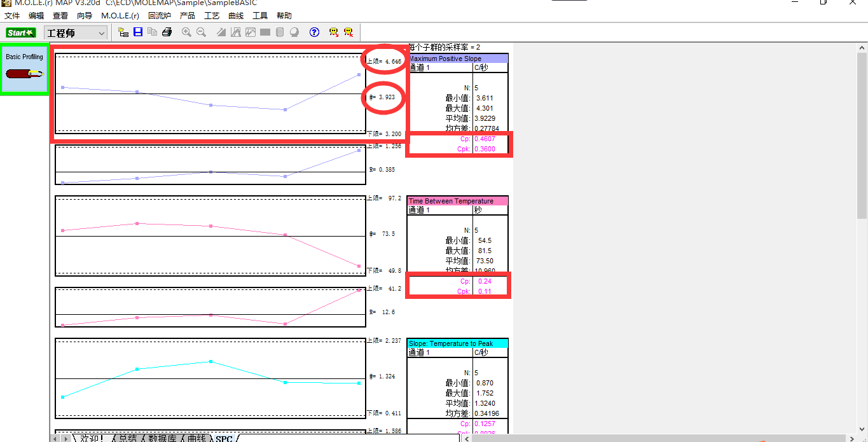868x442 pixels.
Task: Open the 工程师 user level dropdown
Action: 76,32
